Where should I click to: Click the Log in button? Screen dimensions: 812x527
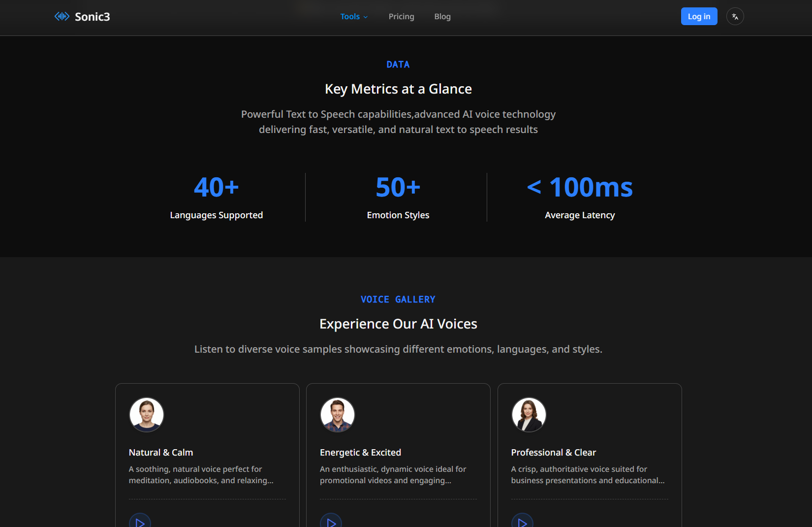point(699,16)
